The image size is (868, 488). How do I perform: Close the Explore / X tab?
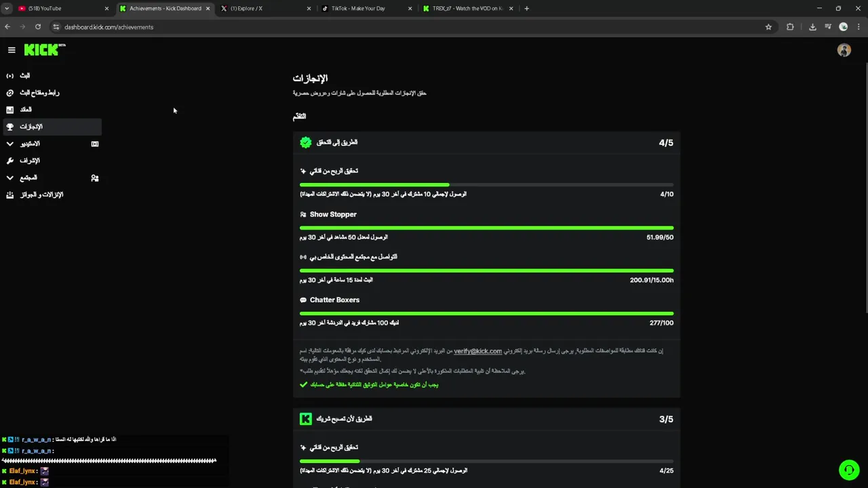tap(309, 9)
